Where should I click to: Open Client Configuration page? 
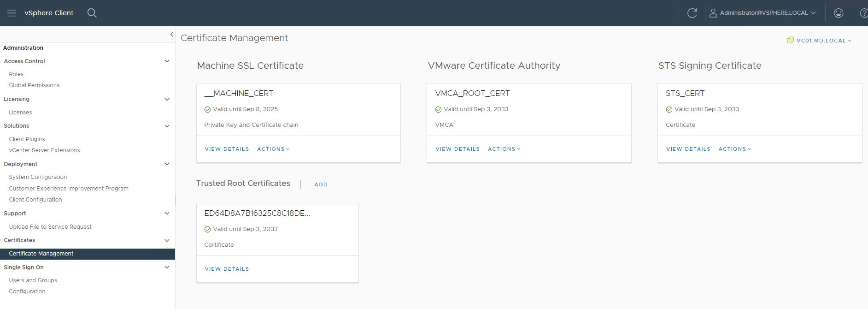(x=35, y=200)
